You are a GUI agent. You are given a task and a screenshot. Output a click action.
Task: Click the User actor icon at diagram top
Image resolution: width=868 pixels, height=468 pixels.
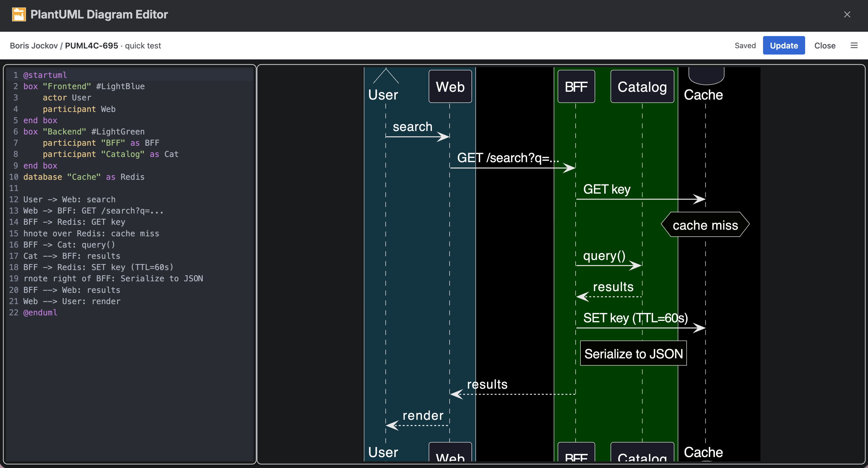(386, 76)
